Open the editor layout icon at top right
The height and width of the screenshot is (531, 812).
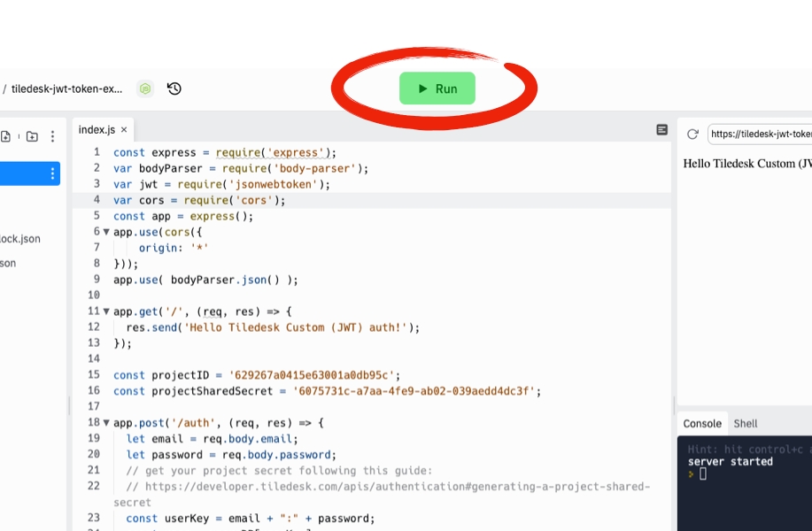[x=661, y=130]
